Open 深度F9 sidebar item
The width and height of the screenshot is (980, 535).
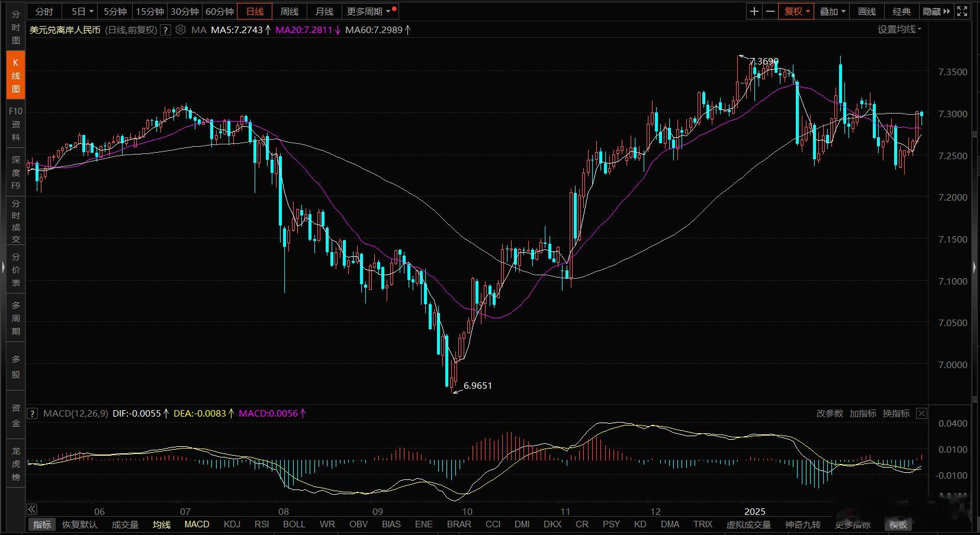[16, 172]
